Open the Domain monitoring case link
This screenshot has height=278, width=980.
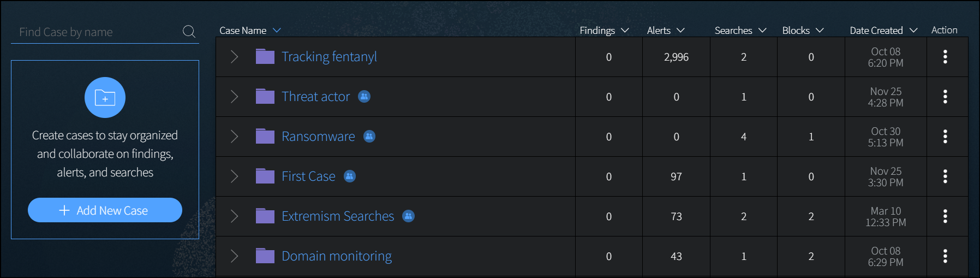click(336, 256)
